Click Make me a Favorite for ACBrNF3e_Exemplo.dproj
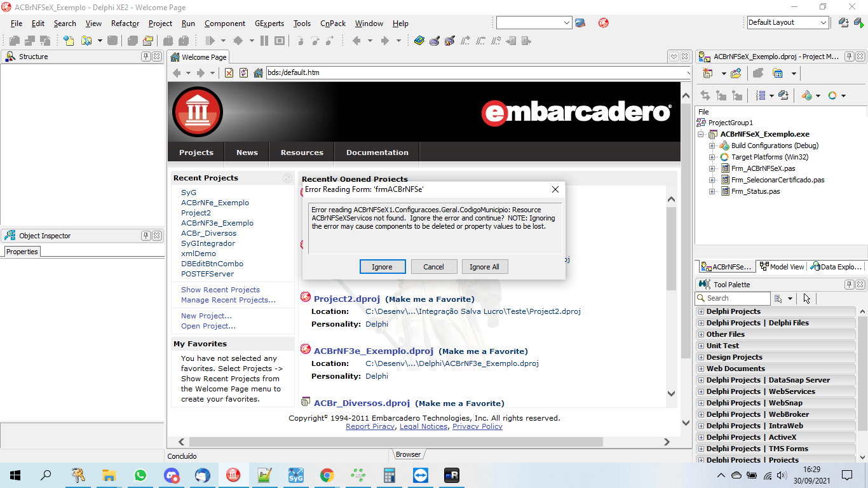 coord(483,351)
